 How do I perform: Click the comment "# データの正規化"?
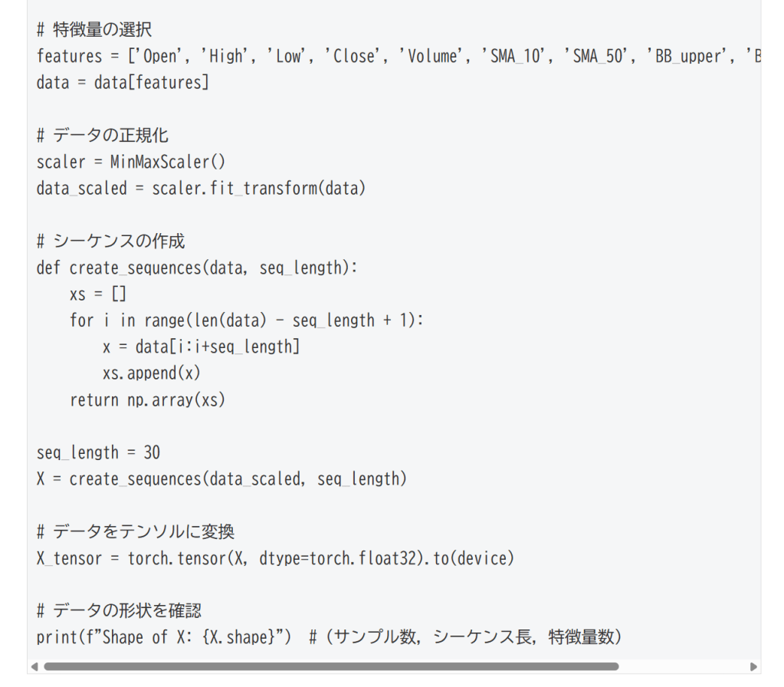[x=103, y=136]
